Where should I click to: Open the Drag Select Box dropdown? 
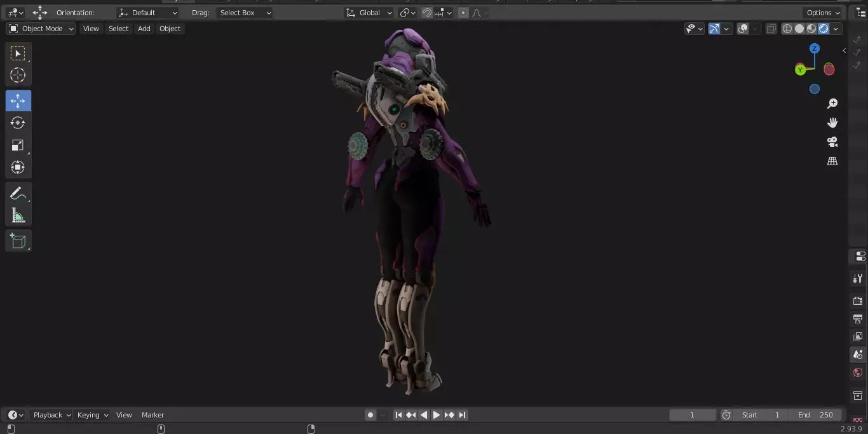tap(245, 13)
